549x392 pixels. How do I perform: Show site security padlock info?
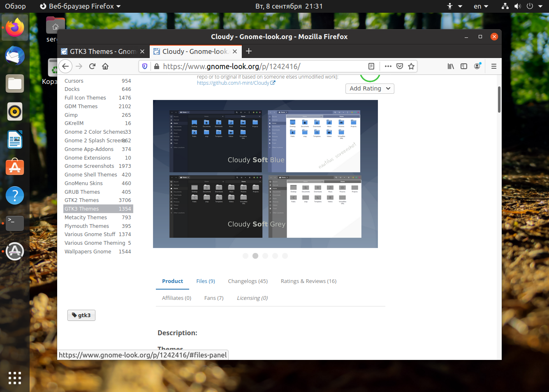156,66
